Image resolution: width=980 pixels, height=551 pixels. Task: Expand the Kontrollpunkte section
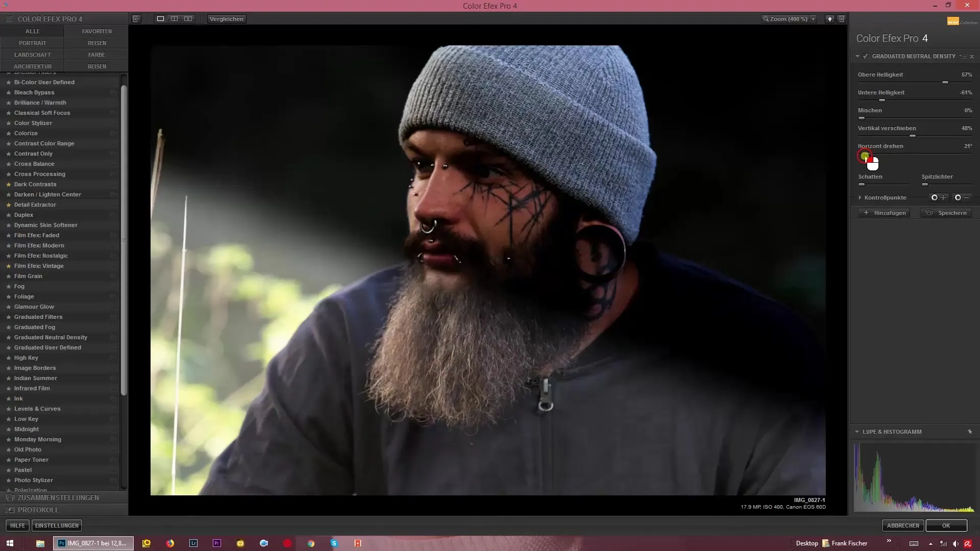(x=860, y=197)
